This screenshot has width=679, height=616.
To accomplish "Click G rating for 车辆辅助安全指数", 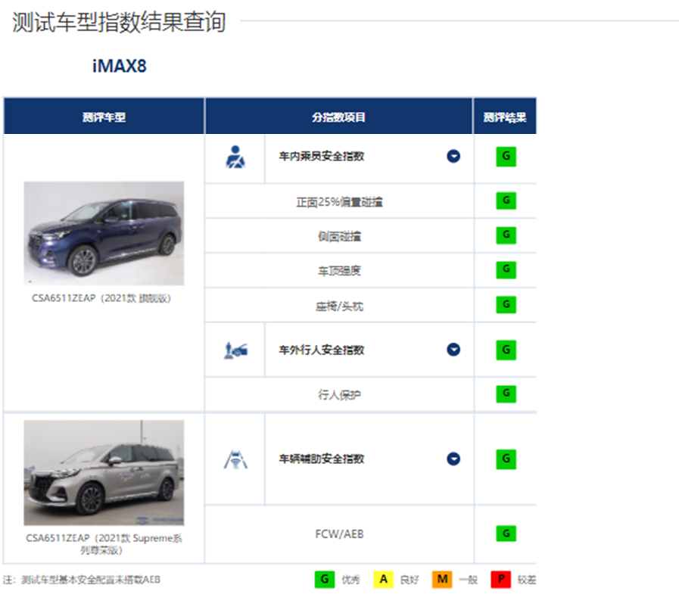I will (506, 459).
